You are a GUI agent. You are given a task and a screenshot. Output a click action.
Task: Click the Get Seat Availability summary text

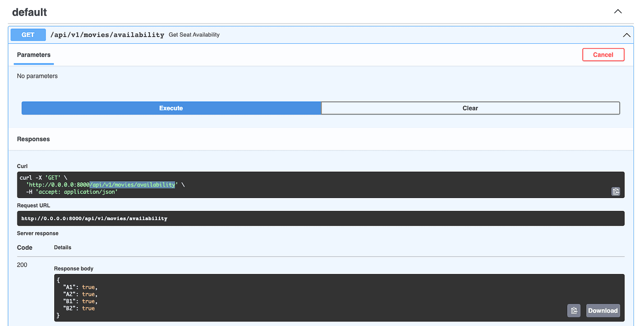[194, 35]
